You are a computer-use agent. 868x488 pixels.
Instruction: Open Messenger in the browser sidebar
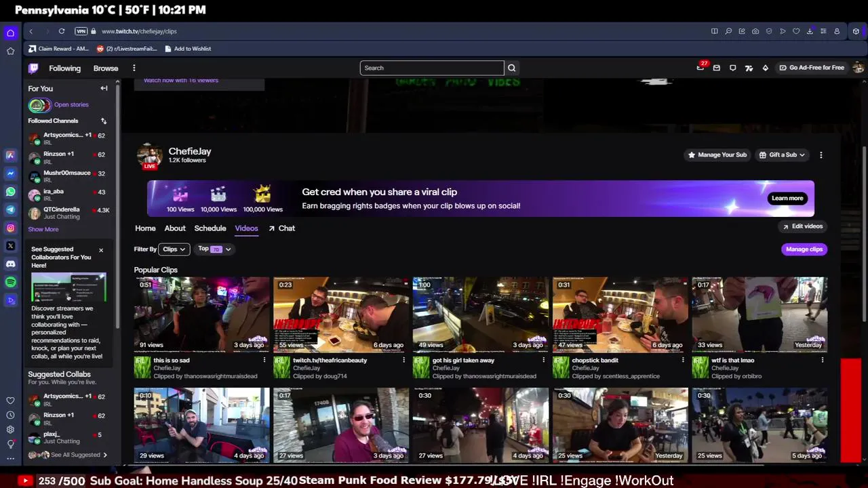tap(11, 174)
